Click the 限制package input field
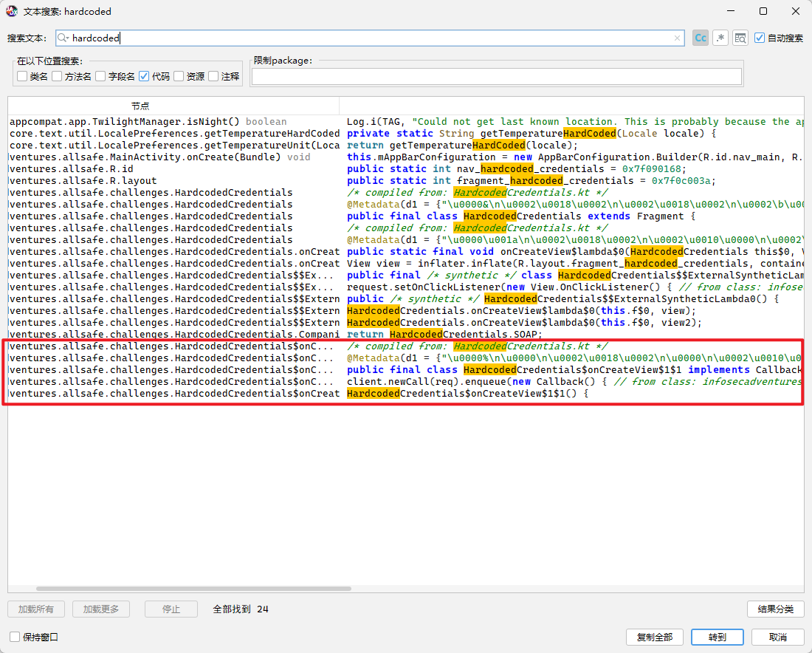The image size is (812, 653). coord(497,77)
